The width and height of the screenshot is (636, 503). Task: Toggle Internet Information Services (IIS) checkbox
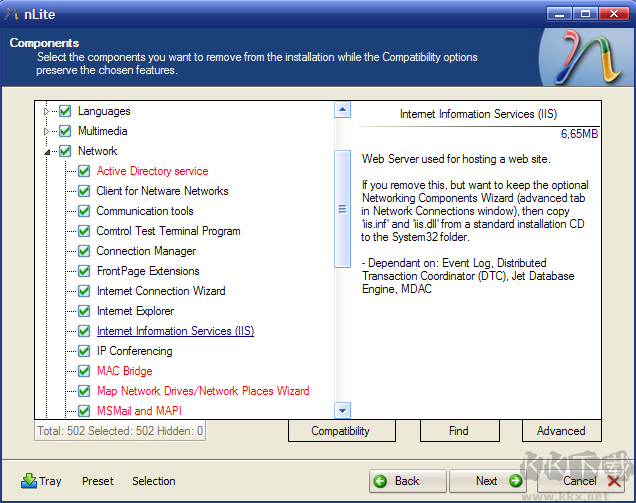pyautogui.click(x=84, y=331)
